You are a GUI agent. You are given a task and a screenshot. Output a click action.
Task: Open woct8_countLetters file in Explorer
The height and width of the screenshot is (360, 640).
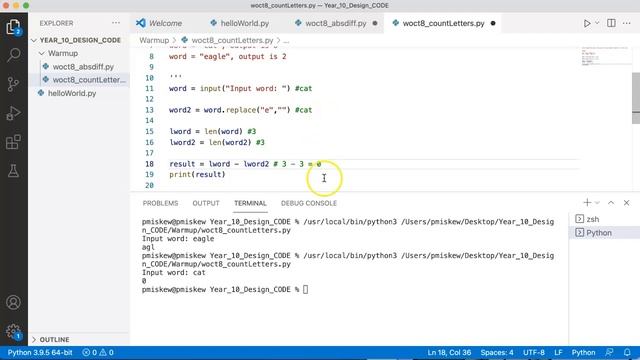[79, 80]
